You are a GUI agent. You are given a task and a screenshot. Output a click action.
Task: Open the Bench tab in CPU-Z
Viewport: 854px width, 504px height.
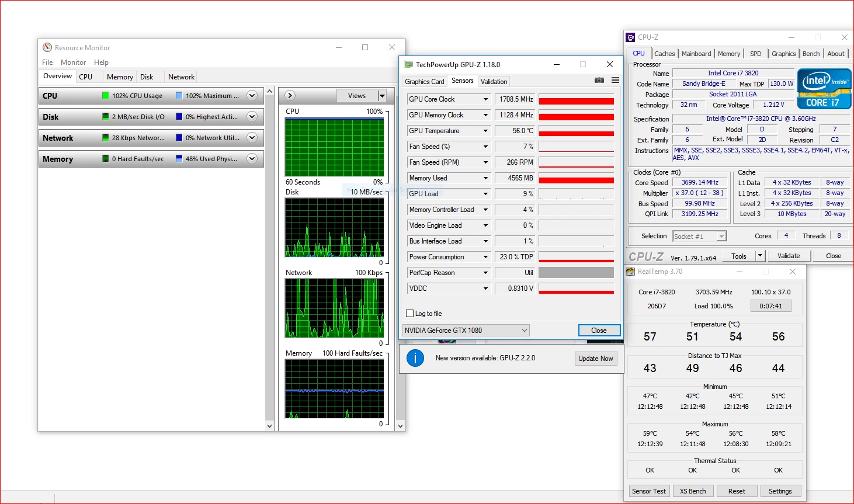click(811, 54)
